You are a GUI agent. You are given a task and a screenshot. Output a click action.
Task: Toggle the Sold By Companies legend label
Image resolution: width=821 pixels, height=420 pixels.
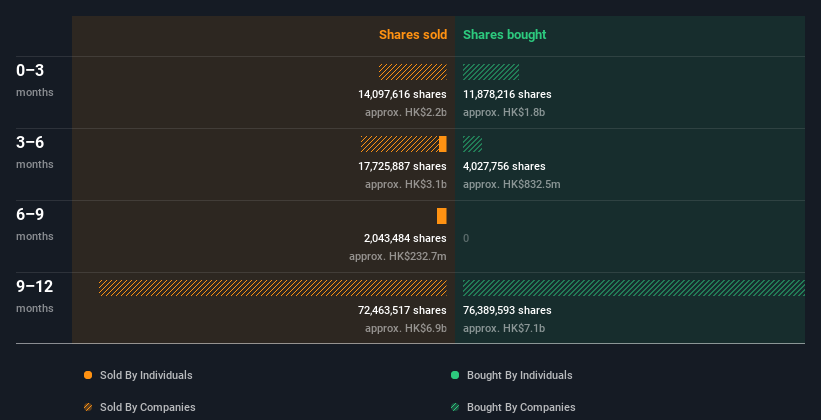click(148, 407)
